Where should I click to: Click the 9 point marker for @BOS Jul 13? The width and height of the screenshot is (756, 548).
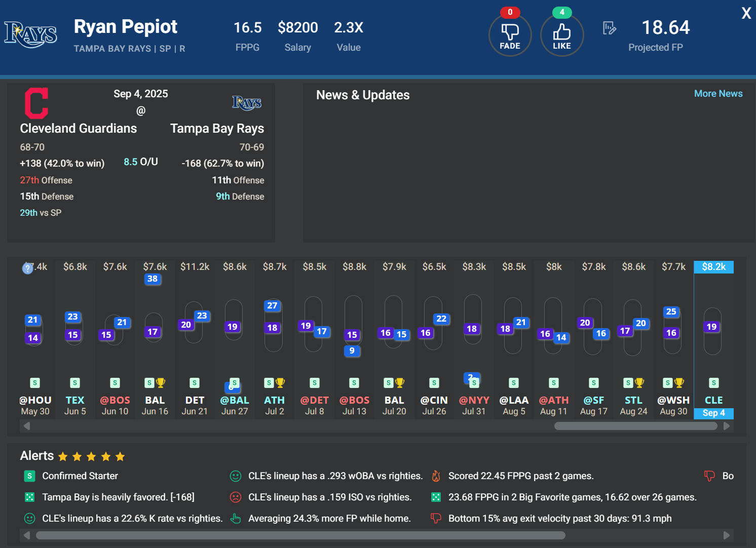[x=352, y=351]
